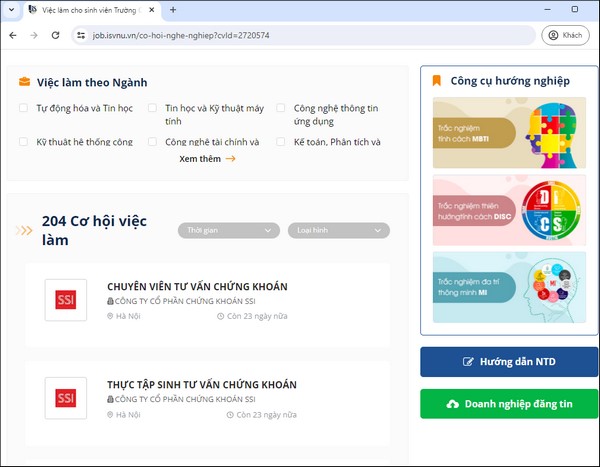Image resolution: width=600 pixels, height=467 pixels.
Task: Open the MBTI personality test banner
Action: [509, 133]
